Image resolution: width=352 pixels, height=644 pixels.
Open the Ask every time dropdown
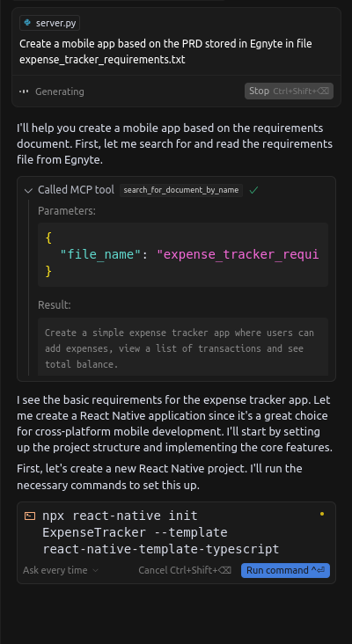(x=61, y=570)
